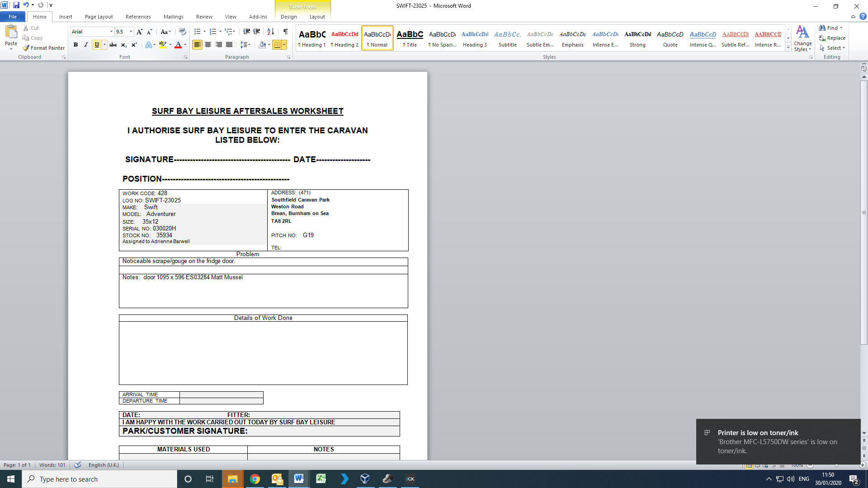The height and width of the screenshot is (488, 868).
Task: Toggle Underline formatting off
Action: (x=96, y=45)
